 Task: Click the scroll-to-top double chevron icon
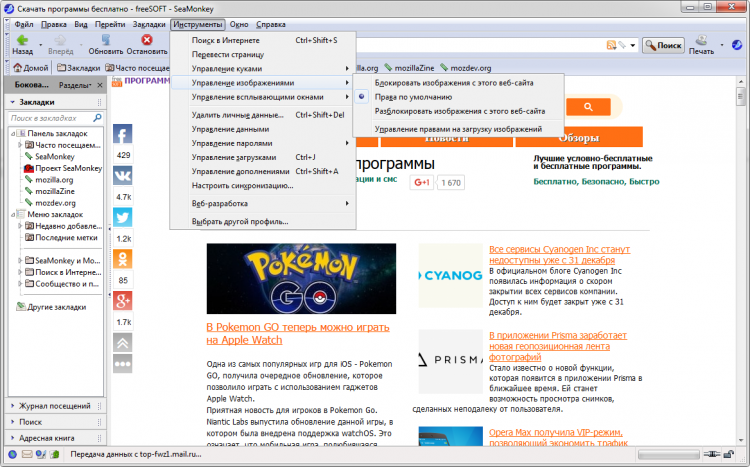123,343
